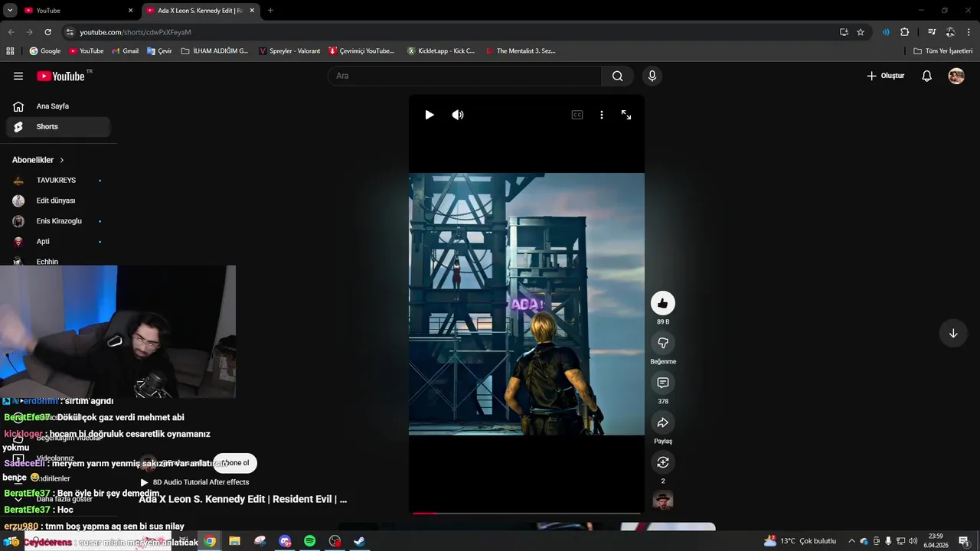Screen dimensions: 980x551
Task: Open a new browser tab with plus
Action: coord(270,11)
